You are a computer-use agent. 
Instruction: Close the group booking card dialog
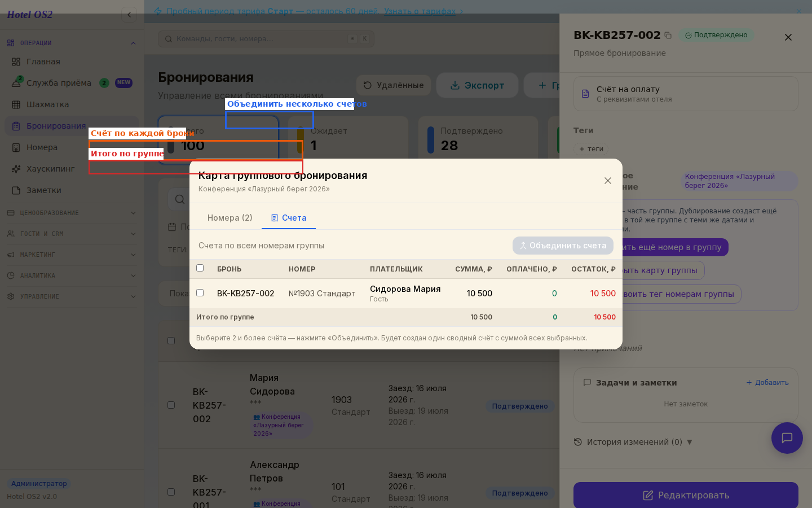click(608, 181)
